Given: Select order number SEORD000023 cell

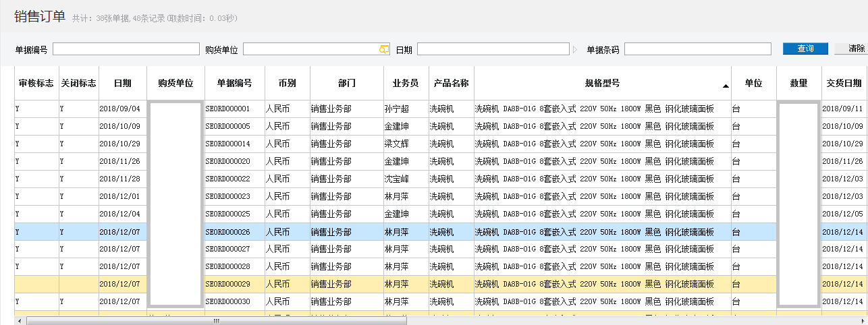Looking at the screenshot, I should pos(234,197).
